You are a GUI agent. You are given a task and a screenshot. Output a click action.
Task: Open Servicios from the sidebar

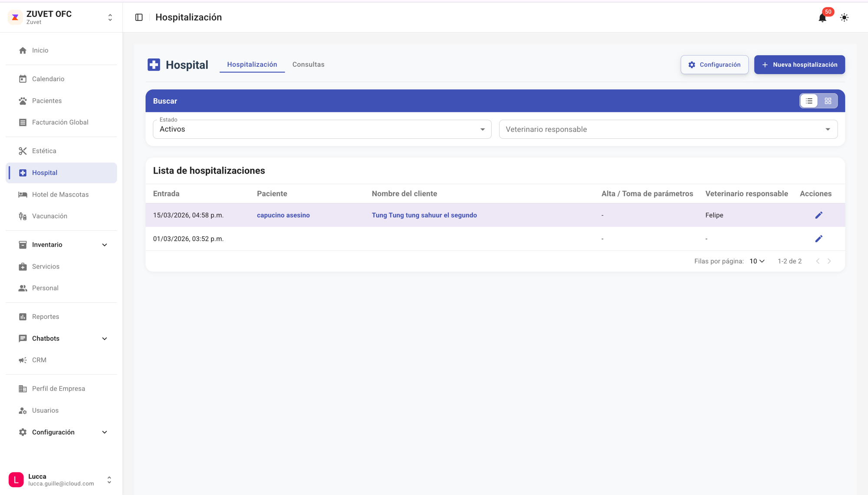[x=61, y=266]
